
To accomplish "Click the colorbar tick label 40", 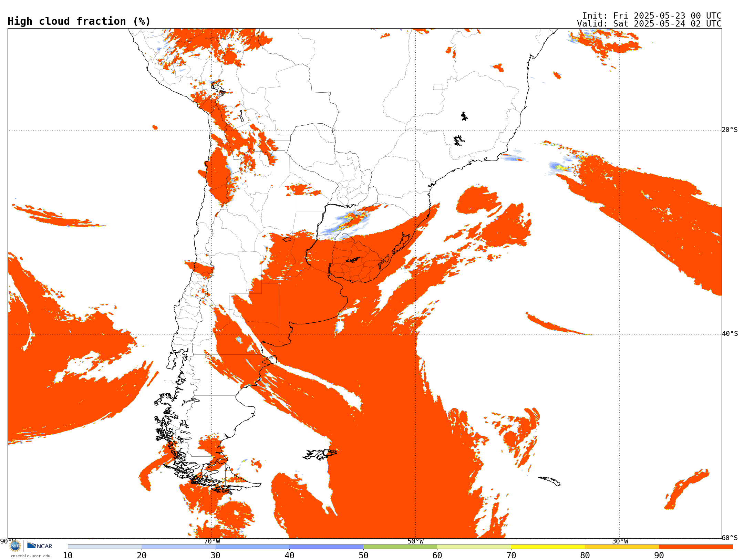I will click(289, 556).
